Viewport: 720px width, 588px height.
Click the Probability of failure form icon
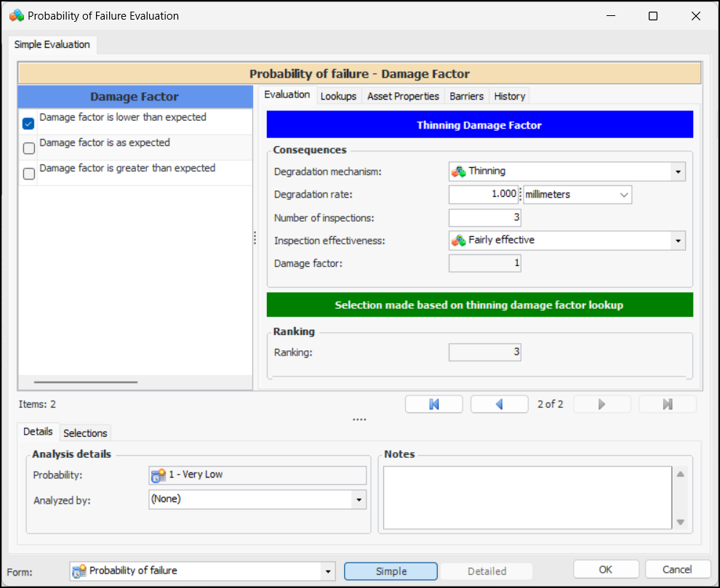pos(79,571)
